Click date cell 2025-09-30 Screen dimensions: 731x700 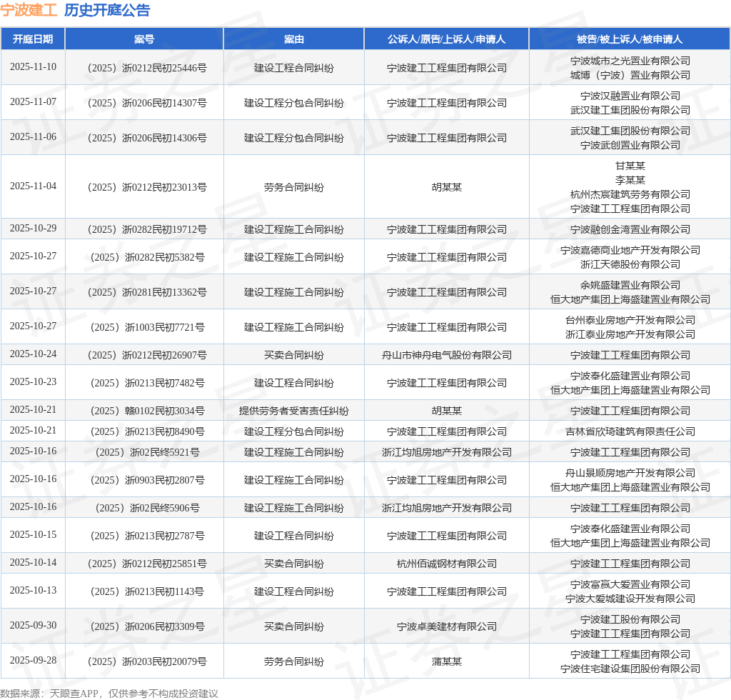tap(33, 626)
